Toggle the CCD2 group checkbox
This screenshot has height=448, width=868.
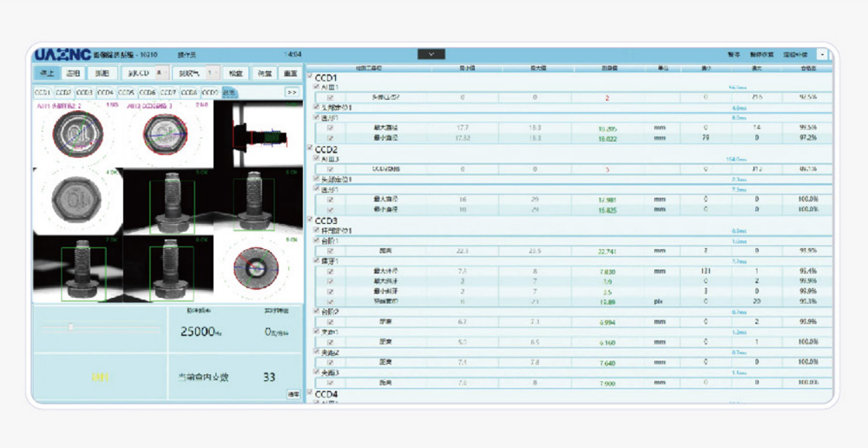pyautogui.click(x=311, y=149)
